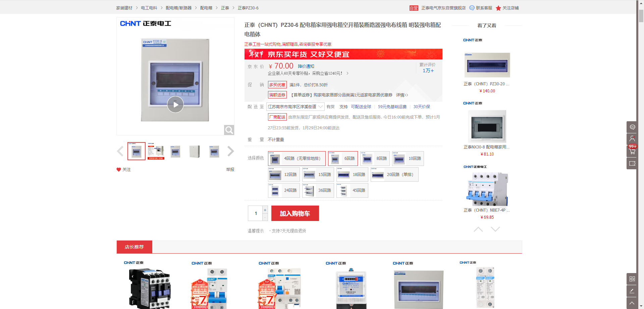Open the sidebar QR code icon
The width and height of the screenshot is (644, 309).
click(x=632, y=279)
